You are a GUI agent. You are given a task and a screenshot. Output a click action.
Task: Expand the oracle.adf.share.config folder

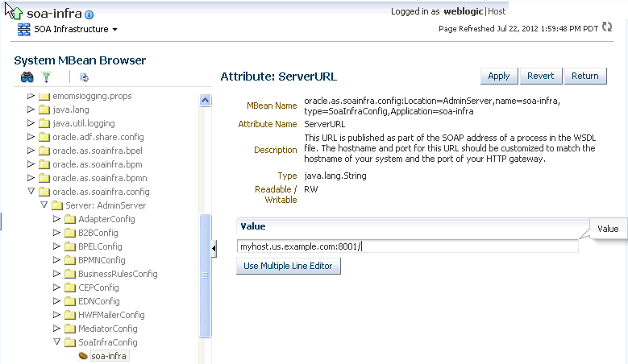coord(31,136)
